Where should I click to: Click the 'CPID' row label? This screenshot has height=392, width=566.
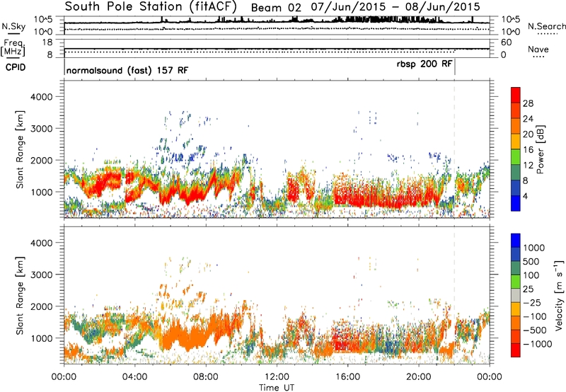(16, 67)
